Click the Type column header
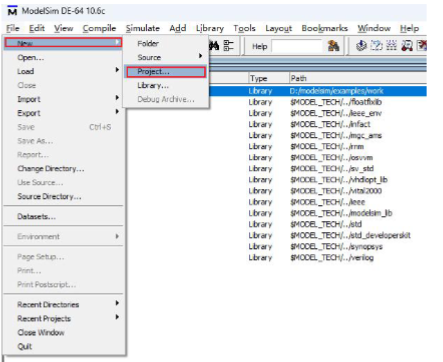This screenshot has height=362, width=443. (268, 78)
